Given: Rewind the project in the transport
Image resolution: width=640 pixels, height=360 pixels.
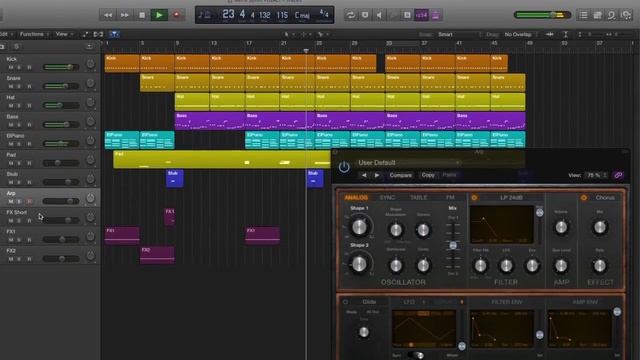Looking at the screenshot, I should tap(108, 15).
